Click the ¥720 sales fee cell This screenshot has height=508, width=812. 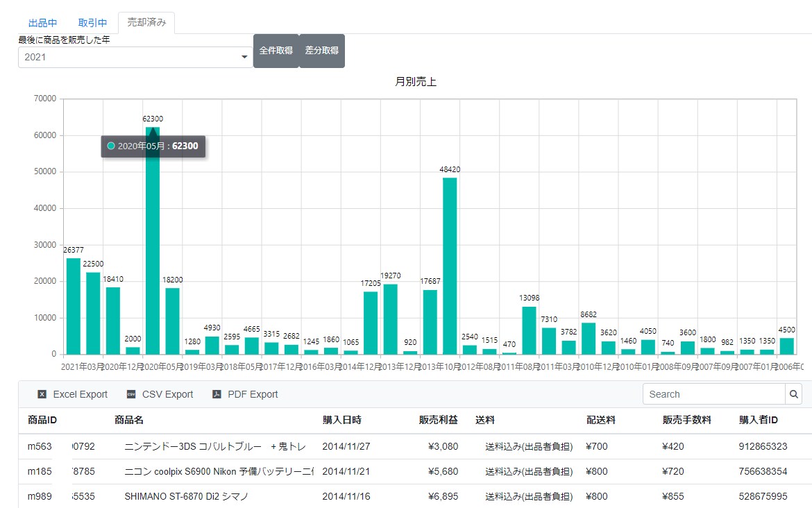(673, 471)
